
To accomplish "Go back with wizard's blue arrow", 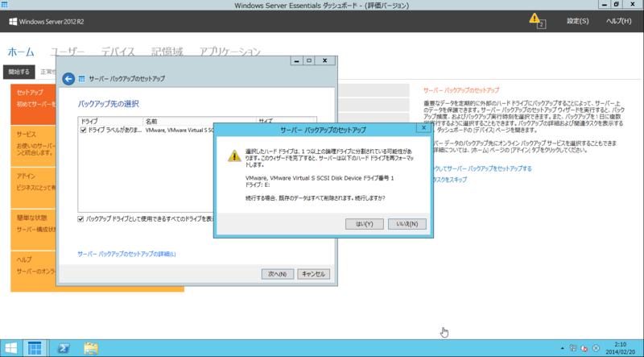I will (x=68, y=78).
